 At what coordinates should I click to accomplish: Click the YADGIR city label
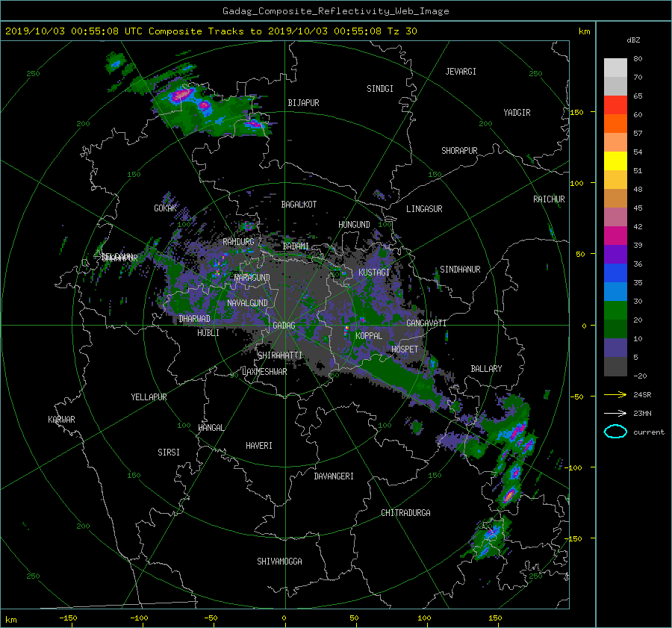(x=517, y=113)
